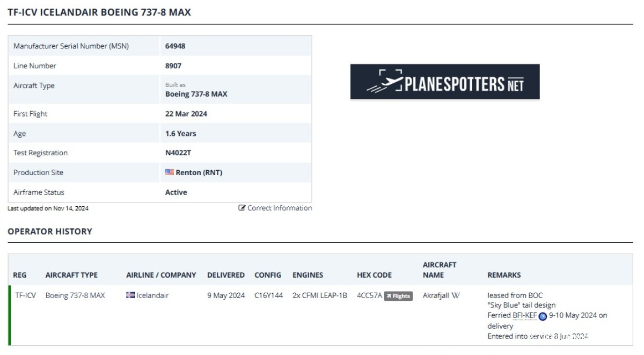Click the Delivered column header
Viewport: 644px width, 355px height.
226,275
